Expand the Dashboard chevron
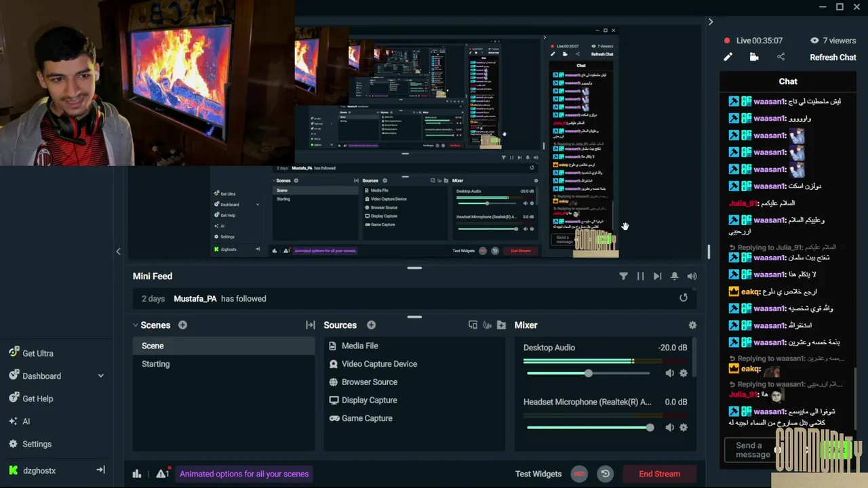 (101, 375)
